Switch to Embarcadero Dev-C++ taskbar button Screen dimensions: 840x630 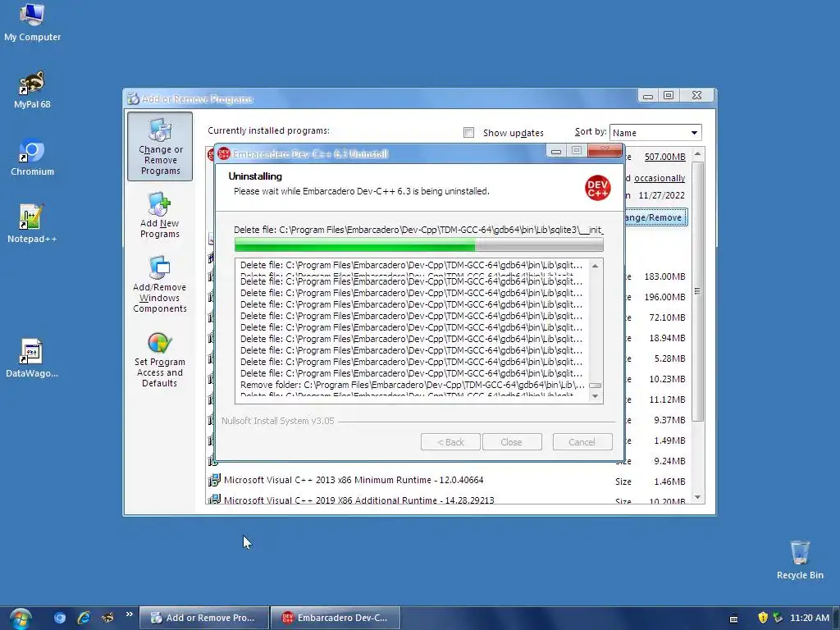tap(336, 618)
